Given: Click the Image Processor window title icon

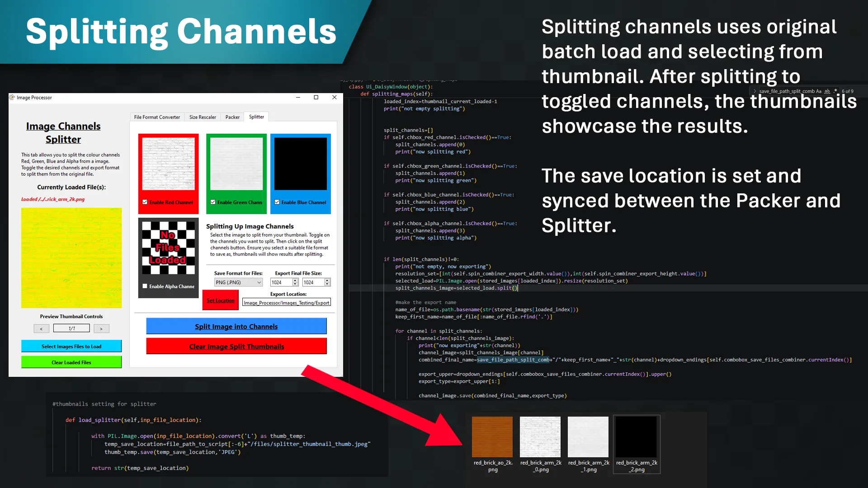Looking at the screenshot, I should [12, 97].
